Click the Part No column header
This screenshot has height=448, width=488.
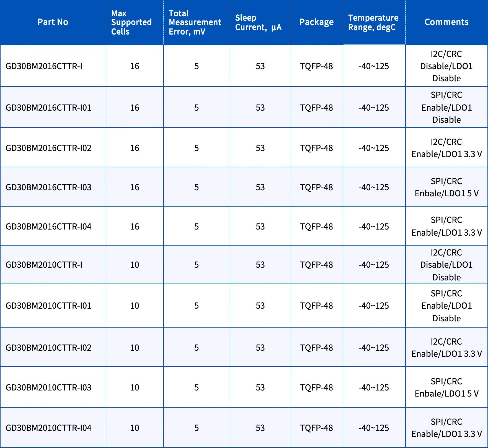tap(53, 22)
